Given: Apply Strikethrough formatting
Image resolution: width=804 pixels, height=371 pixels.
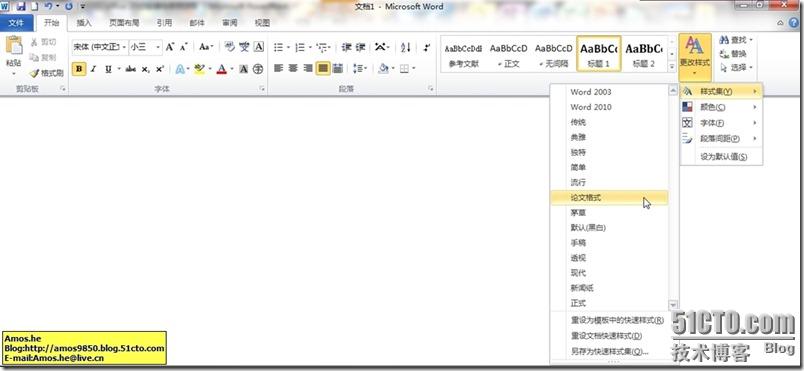Looking at the screenshot, I should (x=131, y=69).
